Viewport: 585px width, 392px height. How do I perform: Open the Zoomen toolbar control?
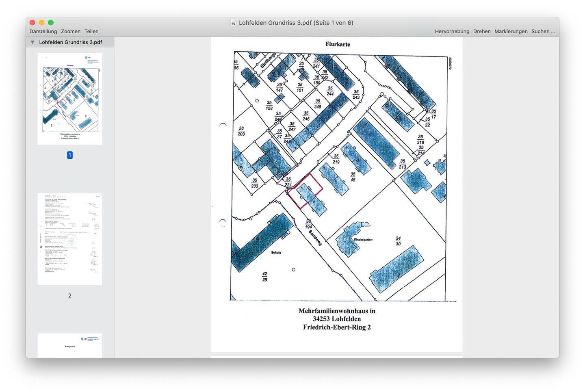[71, 31]
